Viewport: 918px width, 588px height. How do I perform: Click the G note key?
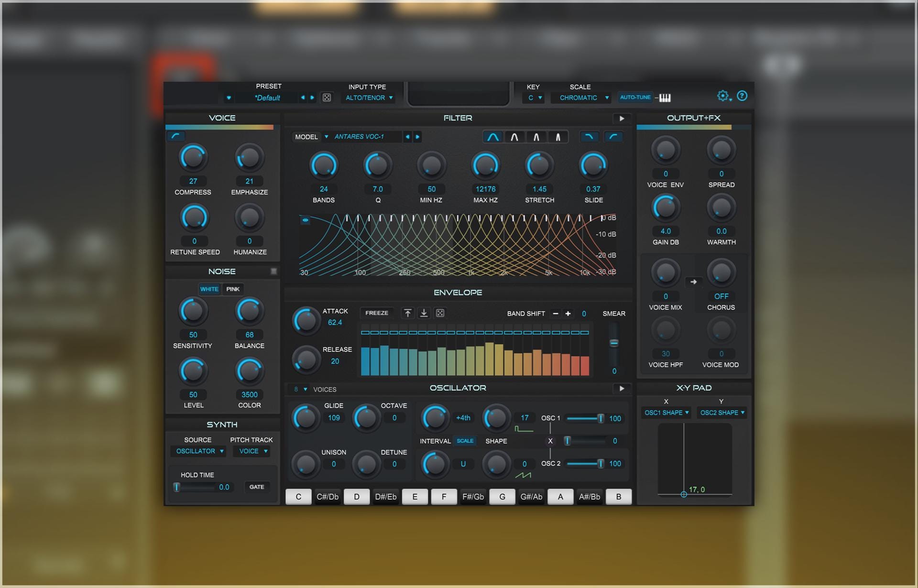(502, 497)
